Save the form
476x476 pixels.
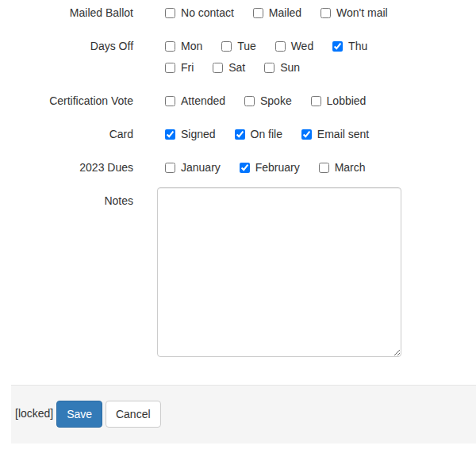tap(79, 414)
